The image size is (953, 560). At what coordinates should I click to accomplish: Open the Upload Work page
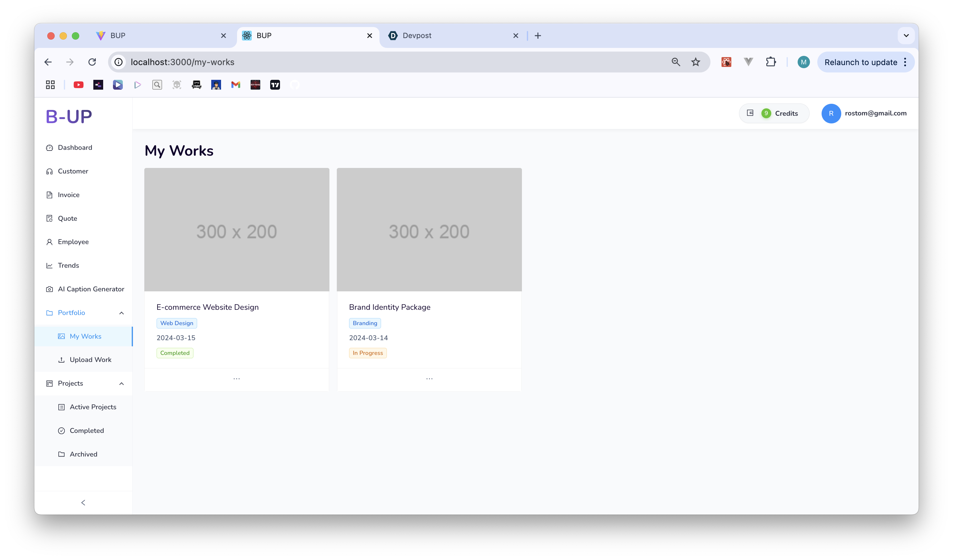[x=90, y=360]
